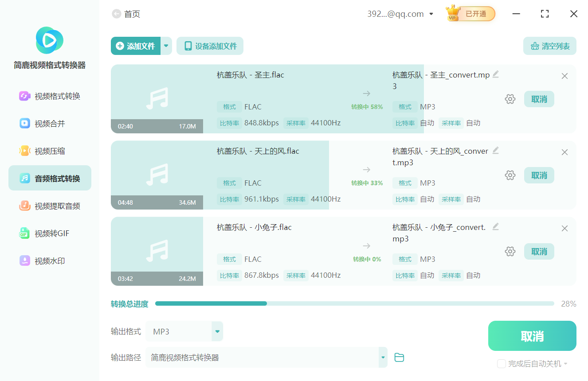This screenshot has width=588, height=381.
Task: Open the 输出格式 MP3 dropdown
Action: coord(217,331)
